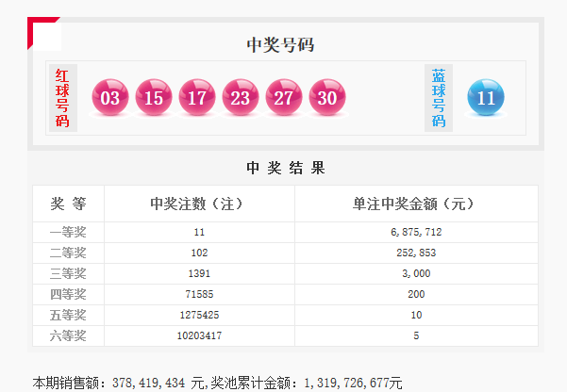The height and width of the screenshot is (392, 567).
Task: Select the 五等奖 row label
Action: [68, 315]
